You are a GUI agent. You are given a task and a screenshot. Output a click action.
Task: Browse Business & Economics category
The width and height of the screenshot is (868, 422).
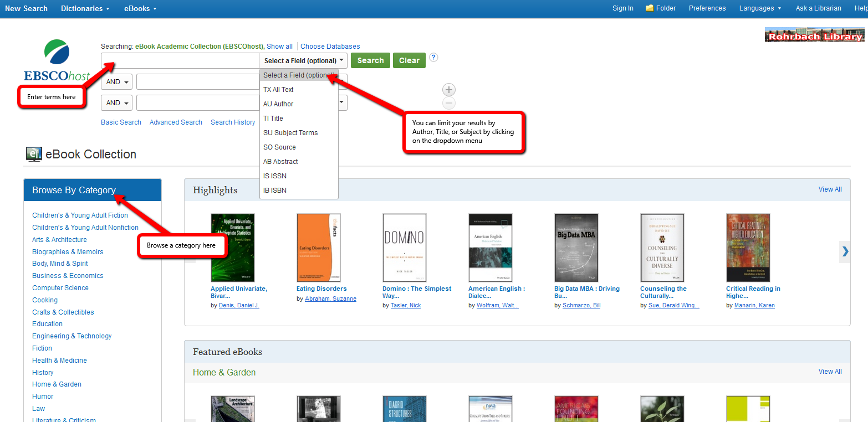click(x=68, y=276)
